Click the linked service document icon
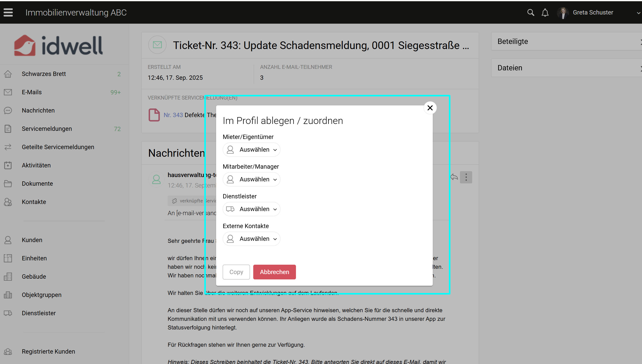Viewport: 642px width, 364px height. tap(154, 115)
